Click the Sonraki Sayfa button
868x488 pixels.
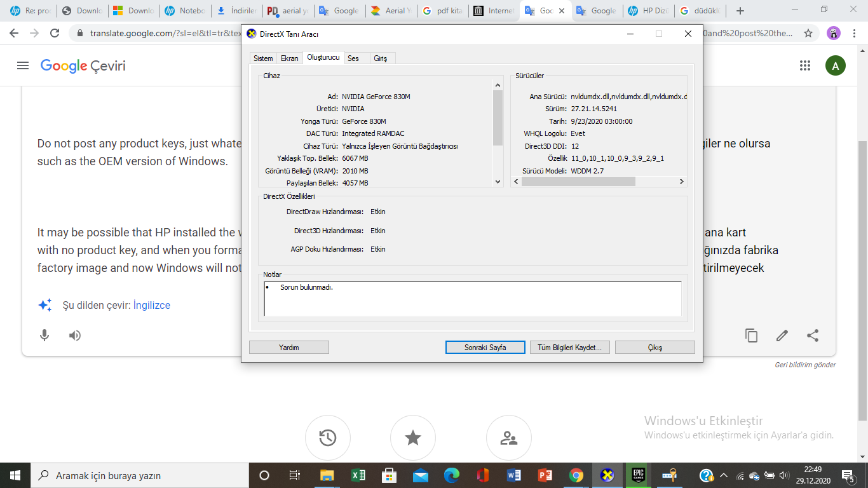click(x=485, y=347)
